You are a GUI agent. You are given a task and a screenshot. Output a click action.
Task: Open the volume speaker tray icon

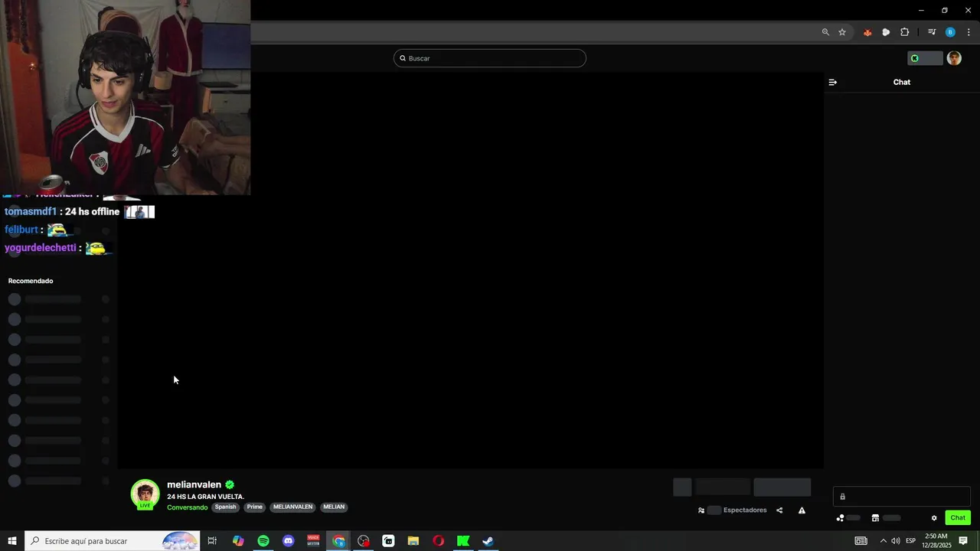[x=895, y=541]
